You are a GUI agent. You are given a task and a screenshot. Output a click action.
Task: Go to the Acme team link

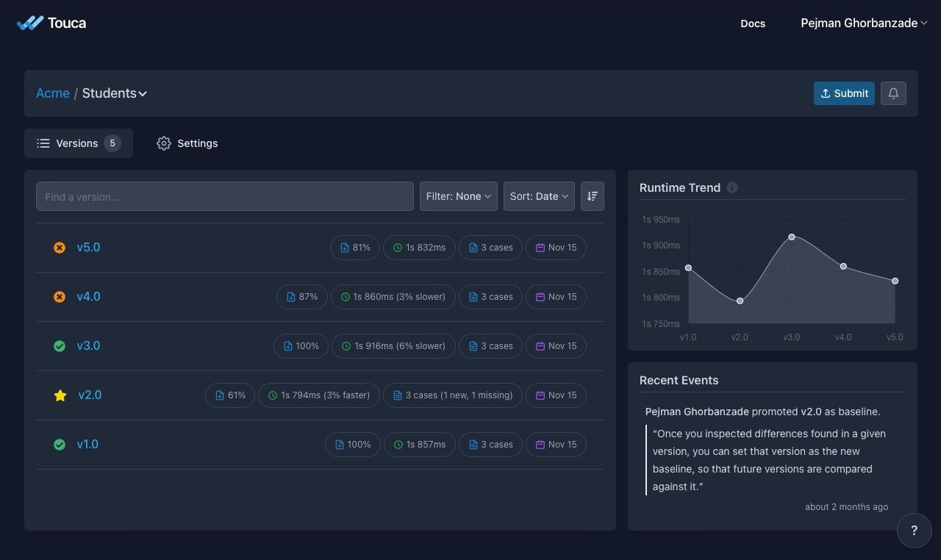click(53, 93)
